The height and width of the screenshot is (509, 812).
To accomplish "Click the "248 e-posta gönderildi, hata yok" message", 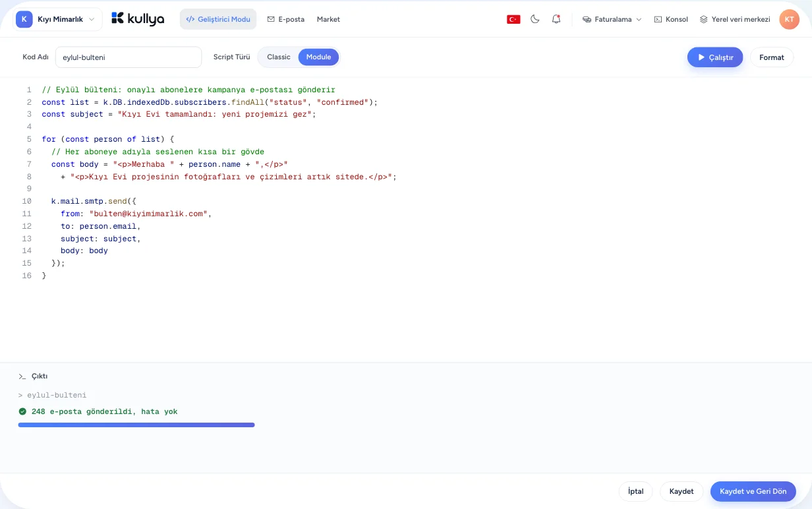I will pyautogui.click(x=105, y=411).
